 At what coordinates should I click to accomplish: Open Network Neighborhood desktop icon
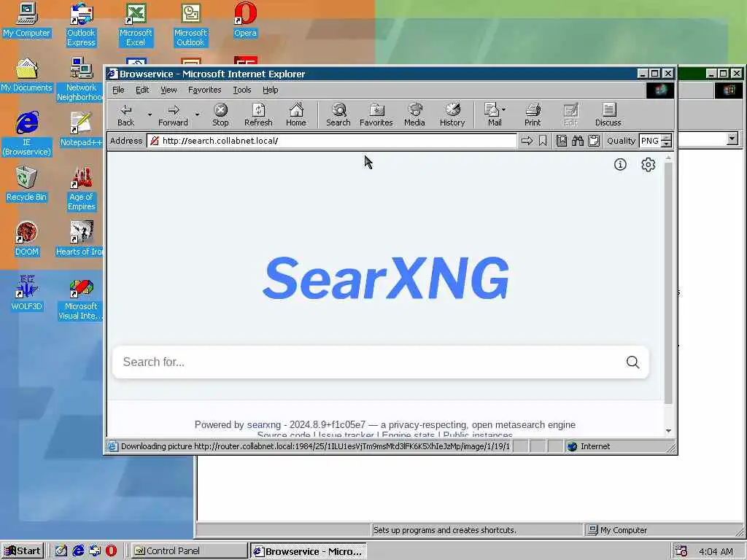pyautogui.click(x=81, y=79)
